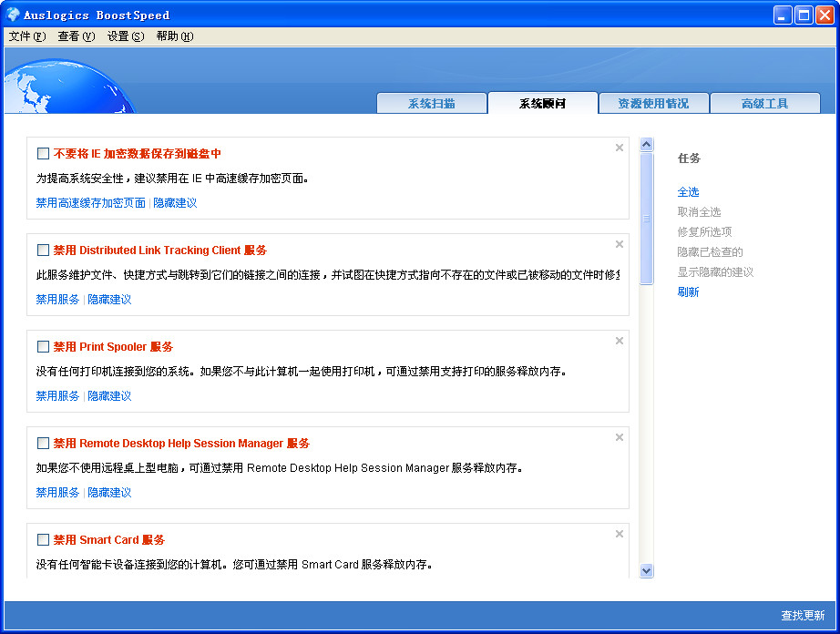Select the 系统顾问 tab

point(543,103)
